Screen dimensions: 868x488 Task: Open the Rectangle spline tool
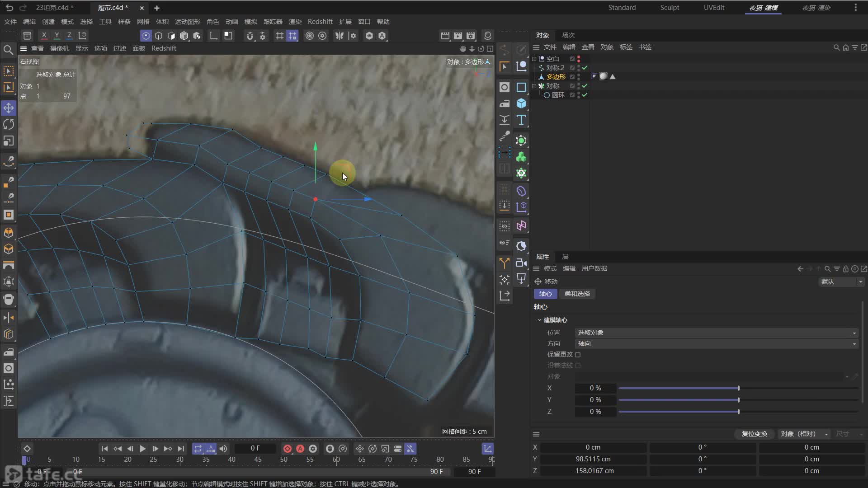point(521,87)
